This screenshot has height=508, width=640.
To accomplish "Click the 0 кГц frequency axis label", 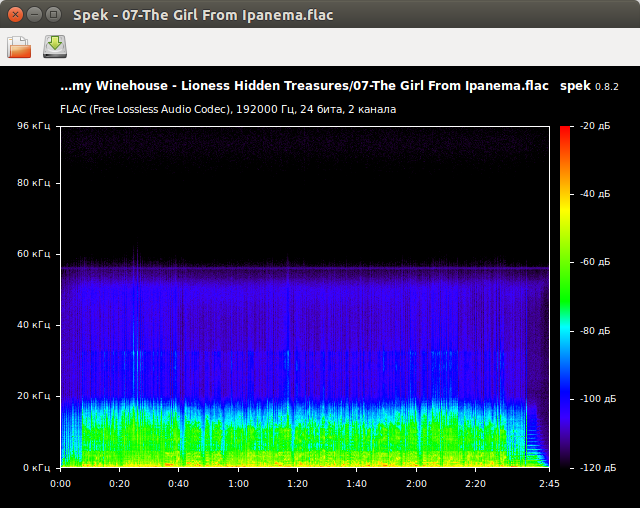I will click(36, 467).
